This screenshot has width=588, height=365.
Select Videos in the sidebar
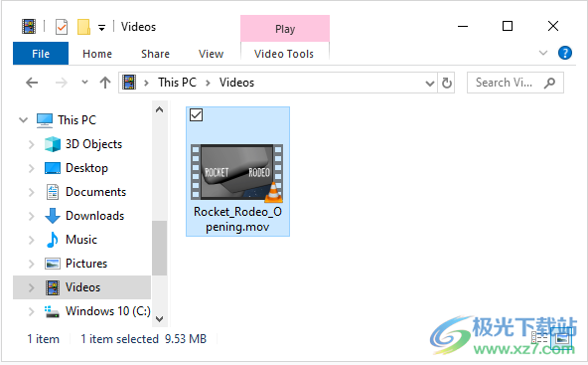point(82,287)
